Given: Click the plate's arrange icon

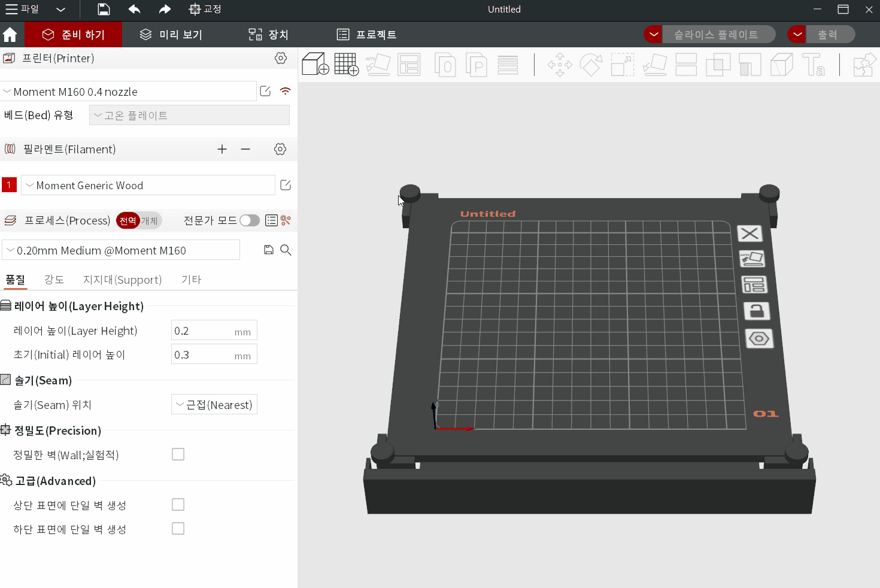Looking at the screenshot, I should [754, 284].
